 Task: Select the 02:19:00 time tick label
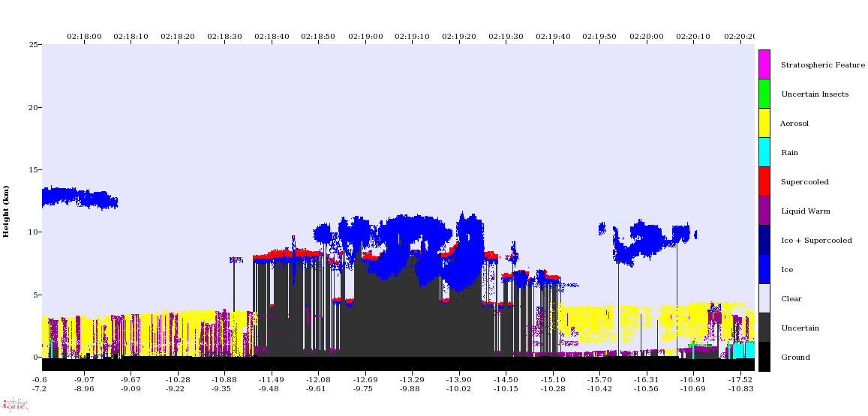click(x=365, y=36)
